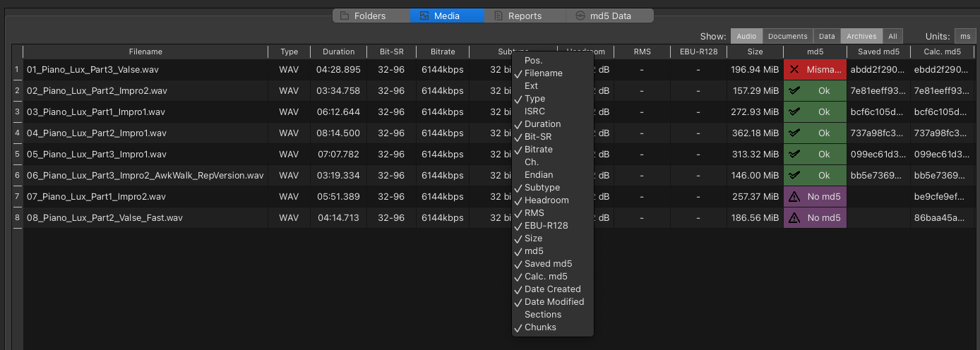980x350 pixels.
Task: Sort by the Duration column header
Action: [338, 52]
